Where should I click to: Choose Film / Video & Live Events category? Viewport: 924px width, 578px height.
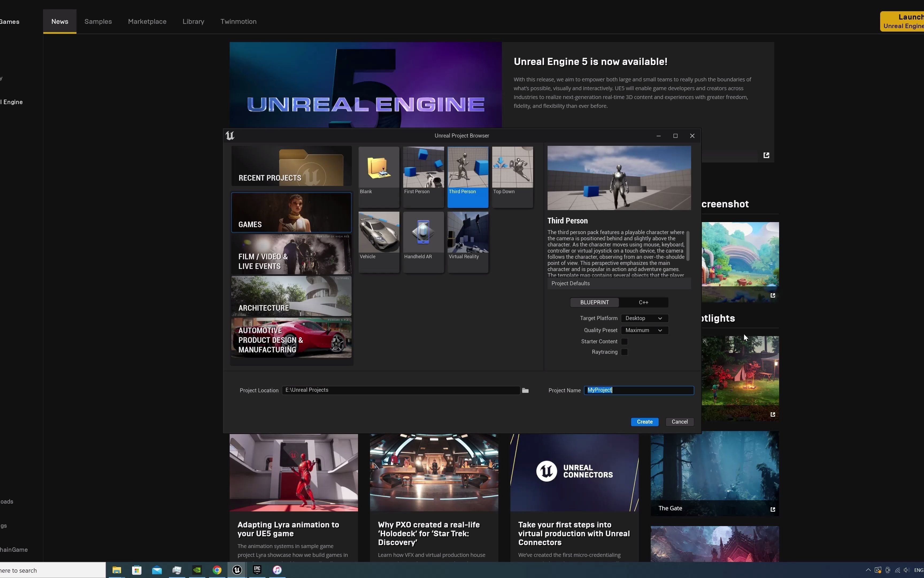click(291, 254)
